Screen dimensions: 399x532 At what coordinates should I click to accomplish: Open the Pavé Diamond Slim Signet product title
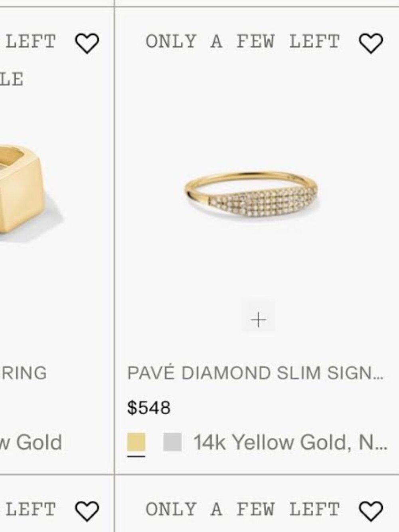pyautogui.click(x=255, y=373)
